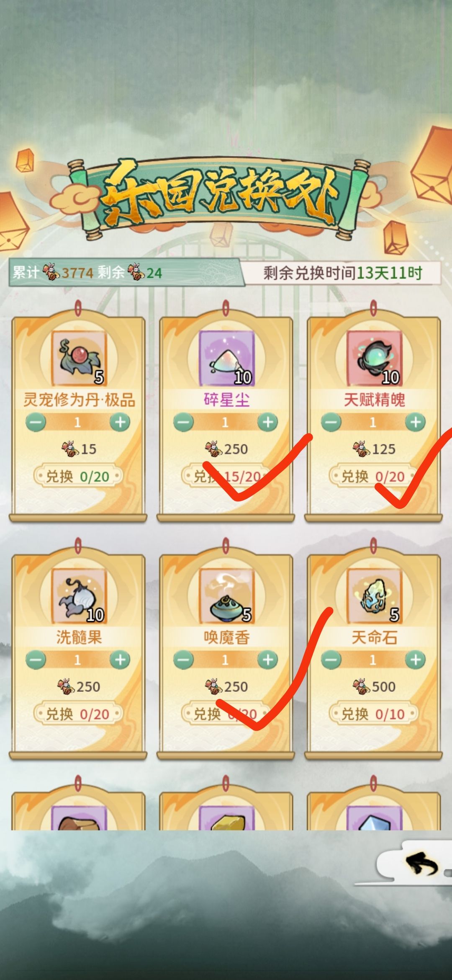This screenshot has width=452, height=980.
Task: Tap the 洗髓果 item icon
Action: 79,596
